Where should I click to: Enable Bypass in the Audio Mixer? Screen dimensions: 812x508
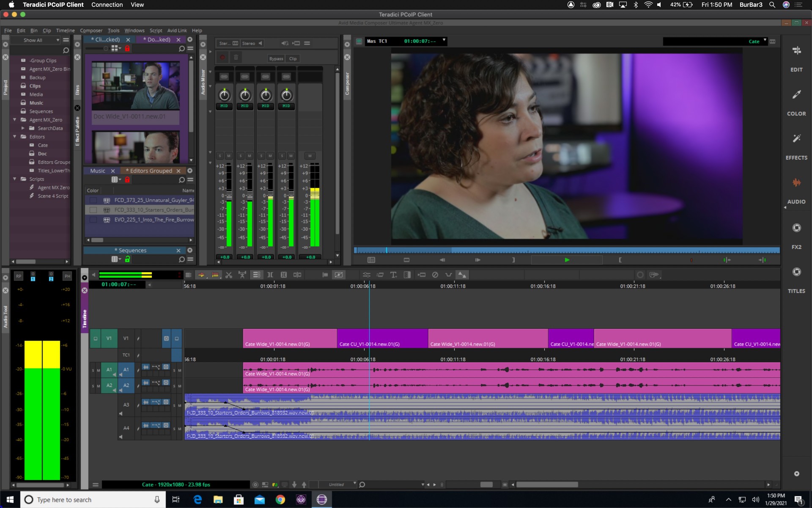pyautogui.click(x=276, y=58)
